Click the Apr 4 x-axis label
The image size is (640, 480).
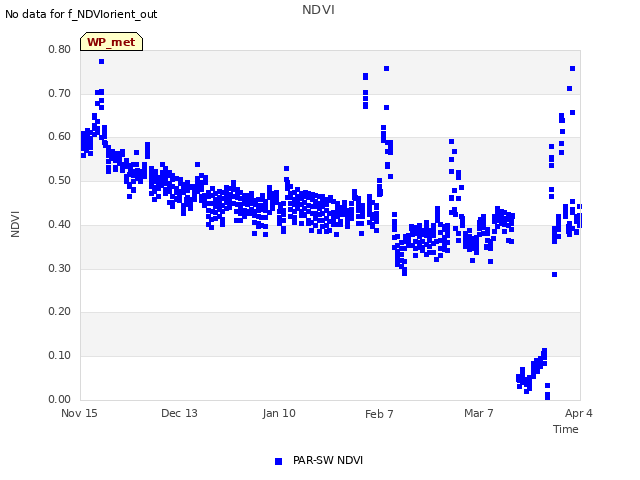(579, 413)
